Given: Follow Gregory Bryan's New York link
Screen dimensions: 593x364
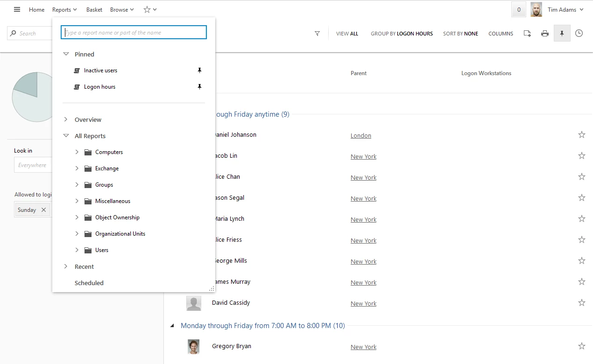Looking at the screenshot, I should click(x=364, y=347).
